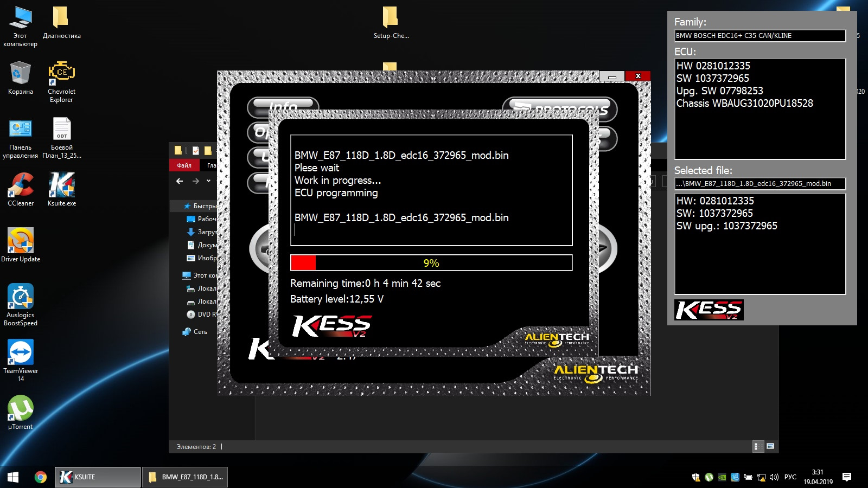The image size is (868, 488).
Task: Click the KESS V2 logo in info panel
Action: (x=709, y=310)
